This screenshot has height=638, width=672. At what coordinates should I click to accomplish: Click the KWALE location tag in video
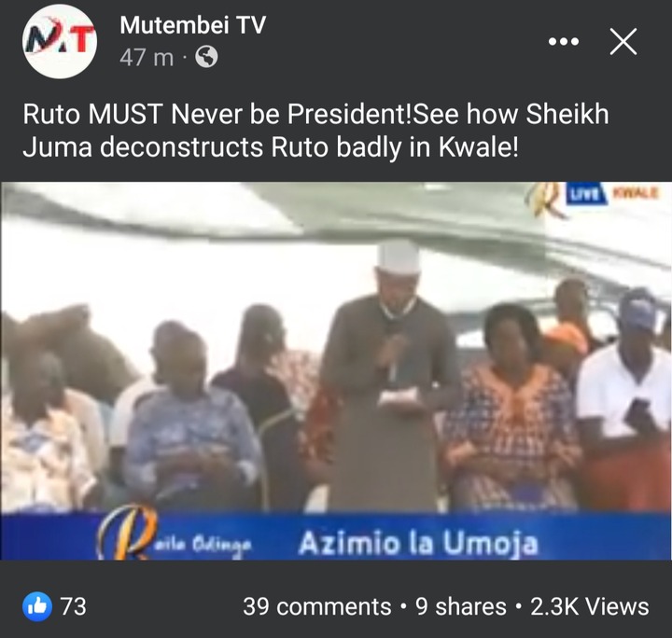[x=636, y=193]
